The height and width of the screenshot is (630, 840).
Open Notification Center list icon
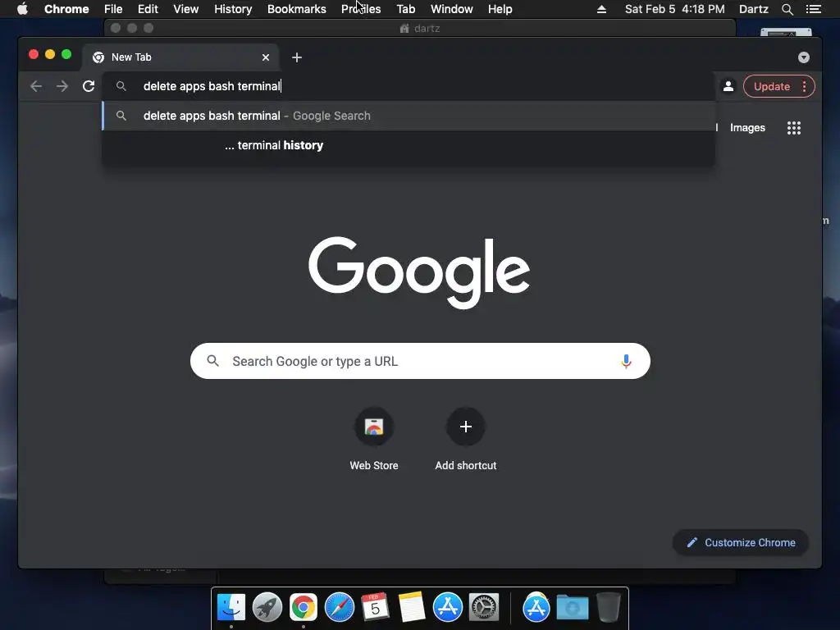tap(813, 9)
